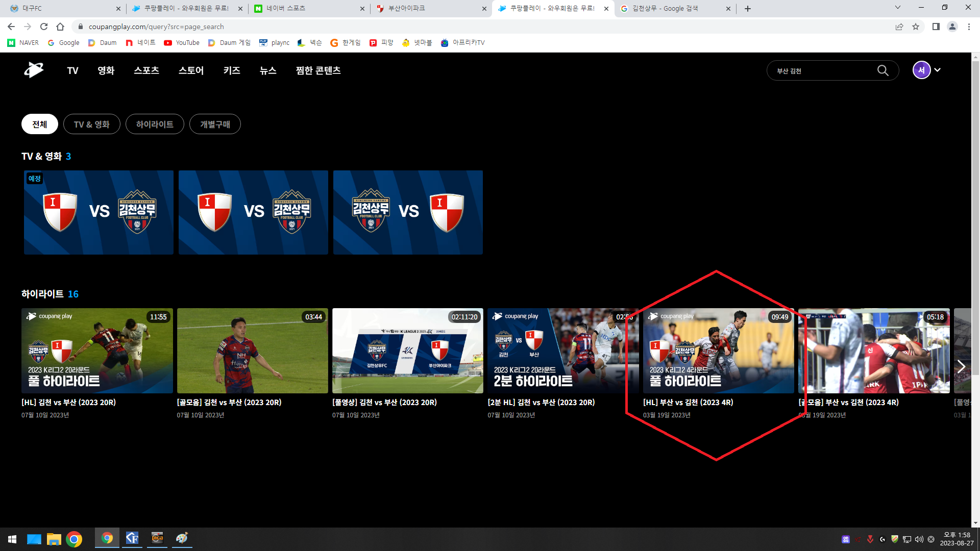Open 한게임 bookmark
This screenshot has width=980, height=551.
pyautogui.click(x=346, y=43)
